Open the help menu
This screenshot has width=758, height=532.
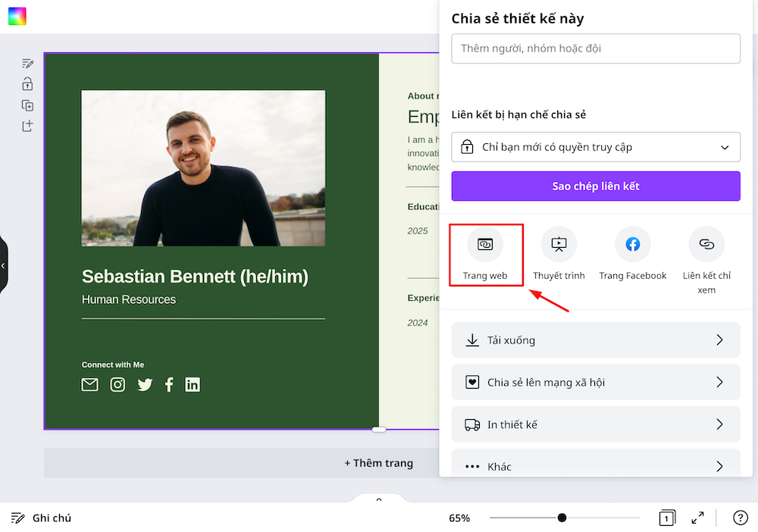[x=740, y=518]
